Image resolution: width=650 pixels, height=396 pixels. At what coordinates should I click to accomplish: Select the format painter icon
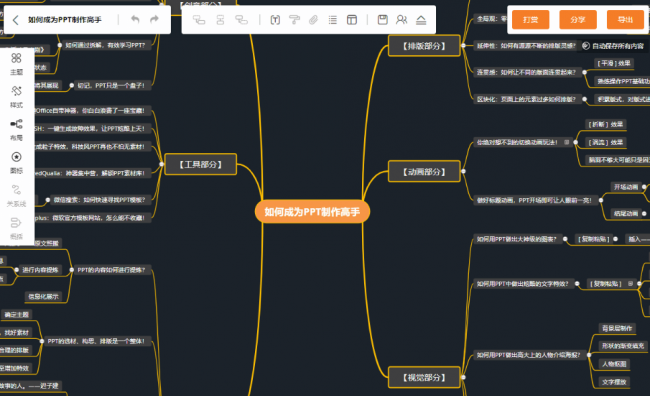294,20
